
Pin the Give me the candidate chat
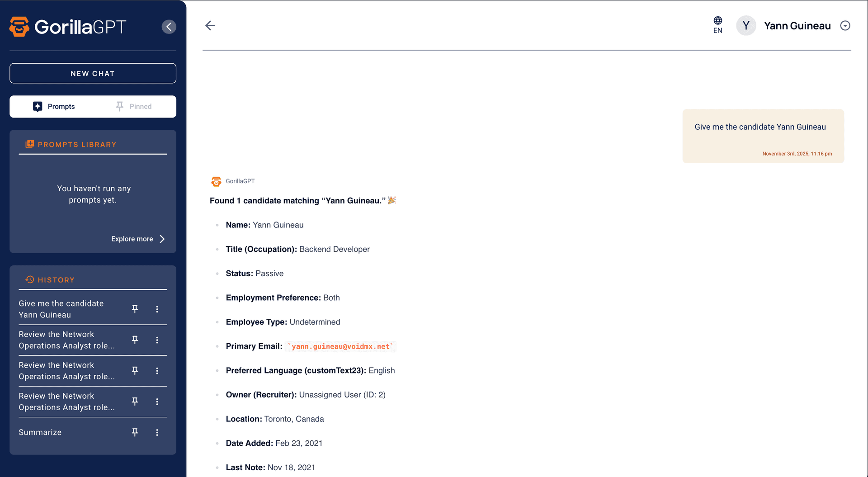click(135, 309)
